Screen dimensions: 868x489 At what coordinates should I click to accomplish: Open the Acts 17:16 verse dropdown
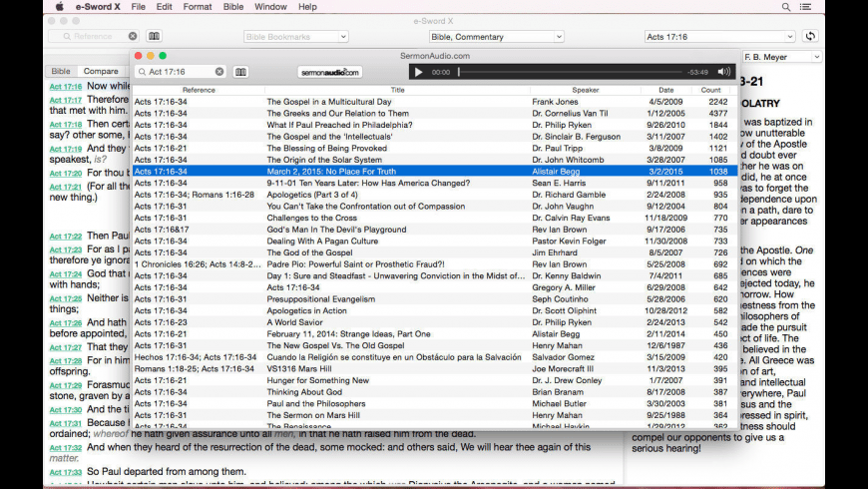point(719,37)
